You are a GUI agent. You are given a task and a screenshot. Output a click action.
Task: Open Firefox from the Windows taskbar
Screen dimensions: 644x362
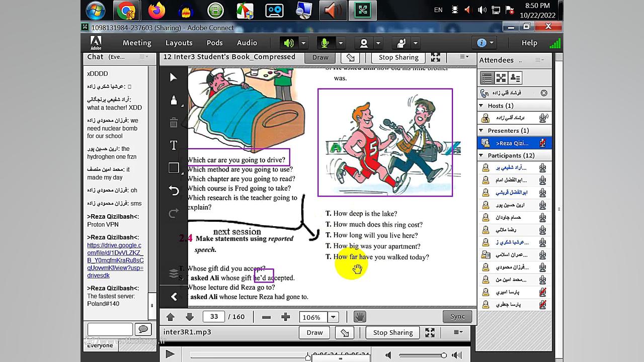[157, 10]
